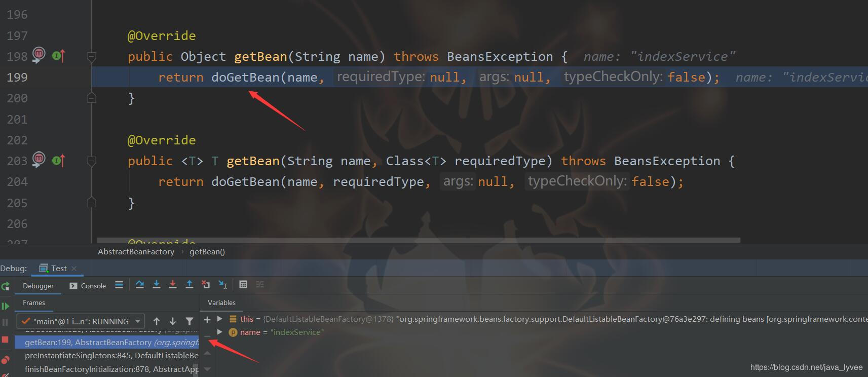Stop the debug session
868x377 pixels.
(x=6, y=340)
